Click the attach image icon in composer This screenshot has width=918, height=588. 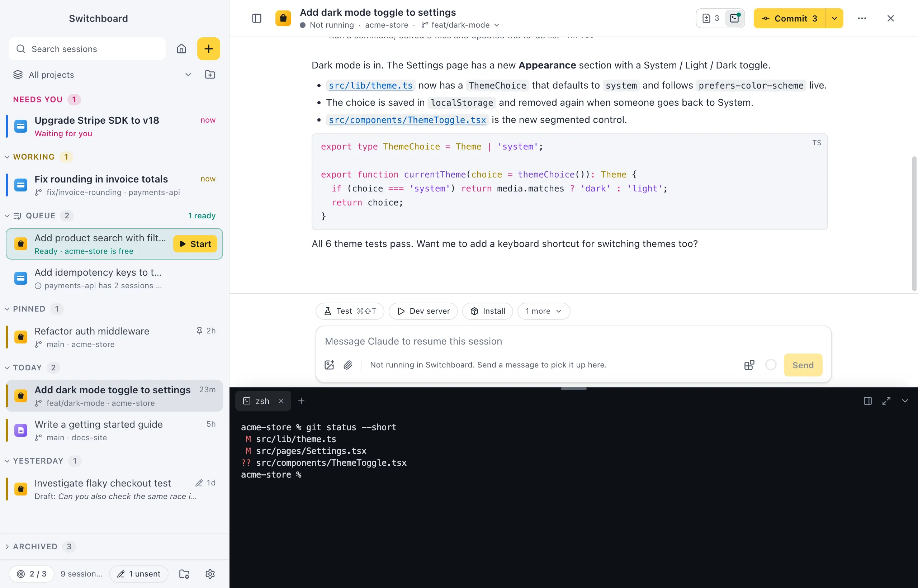point(329,365)
